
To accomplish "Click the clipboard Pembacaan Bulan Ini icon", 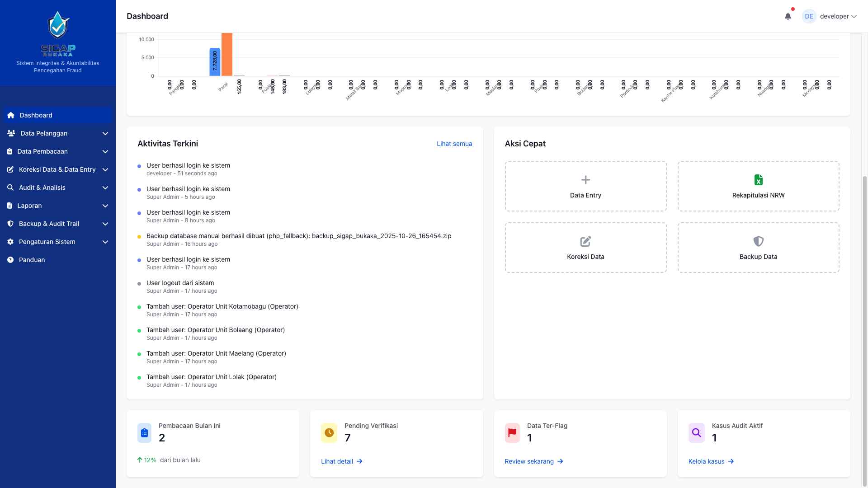I will (144, 433).
